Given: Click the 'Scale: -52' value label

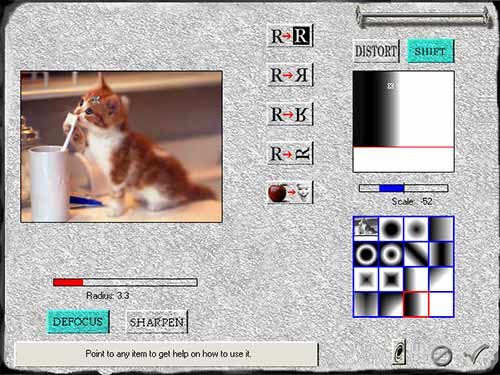Looking at the screenshot, I should click(x=412, y=202).
